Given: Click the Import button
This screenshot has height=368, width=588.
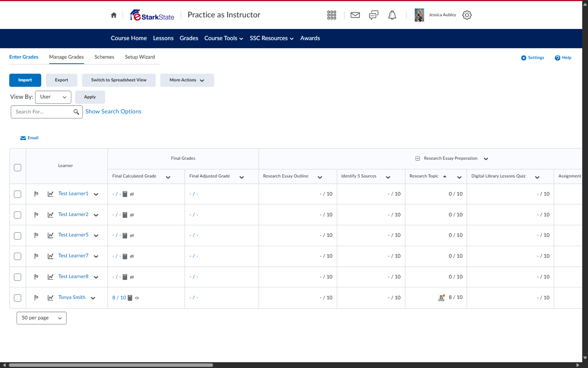Looking at the screenshot, I should pyautogui.click(x=25, y=80).
